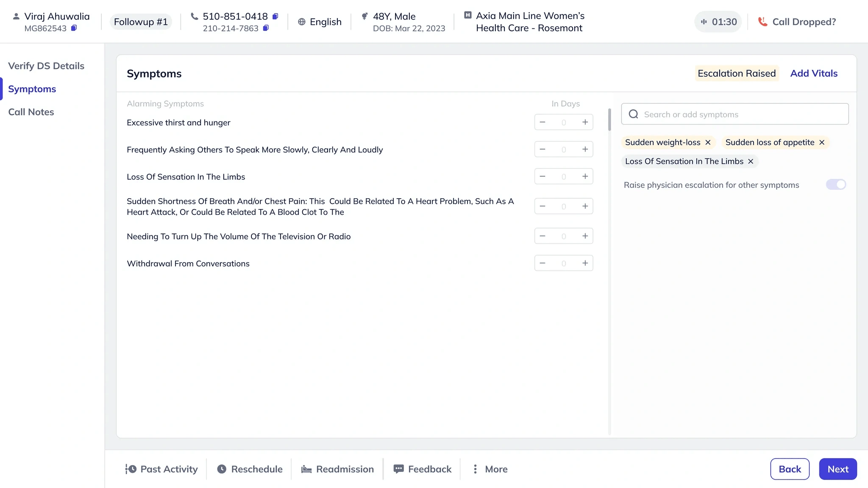Remove Sudden weight-loss symptom tag
This screenshot has width=868, height=488.
tap(708, 142)
